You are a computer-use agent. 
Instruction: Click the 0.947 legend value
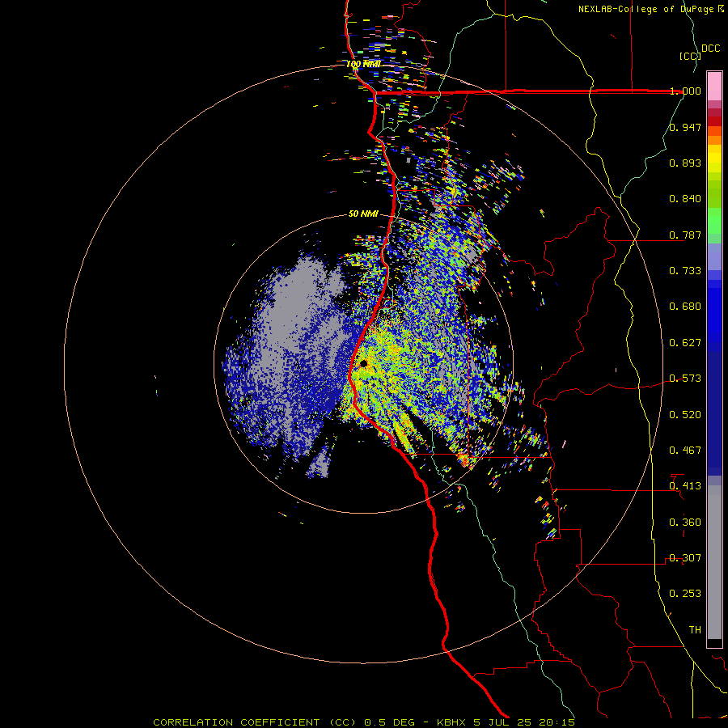coord(685,127)
